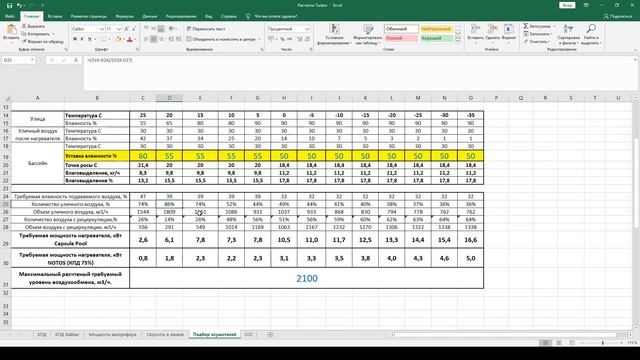Open Find and Select magnifier
The height and width of the screenshot is (360, 640).
(x=591, y=34)
